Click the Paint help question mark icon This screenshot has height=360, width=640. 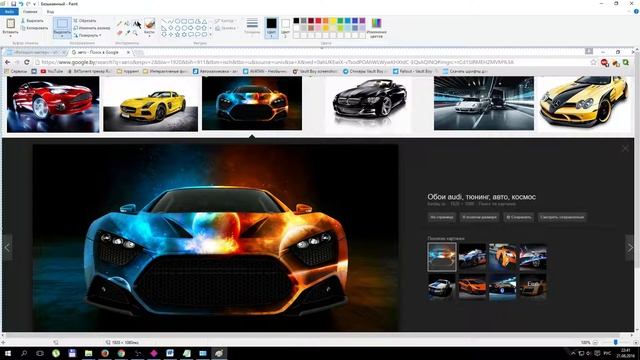[x=636, y=11]
